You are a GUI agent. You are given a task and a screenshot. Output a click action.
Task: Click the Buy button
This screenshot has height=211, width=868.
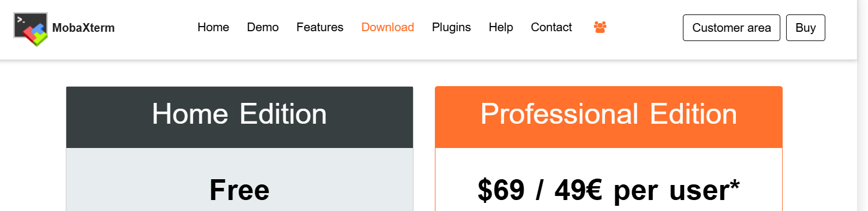pyautogui.click(x=806, y=28)
